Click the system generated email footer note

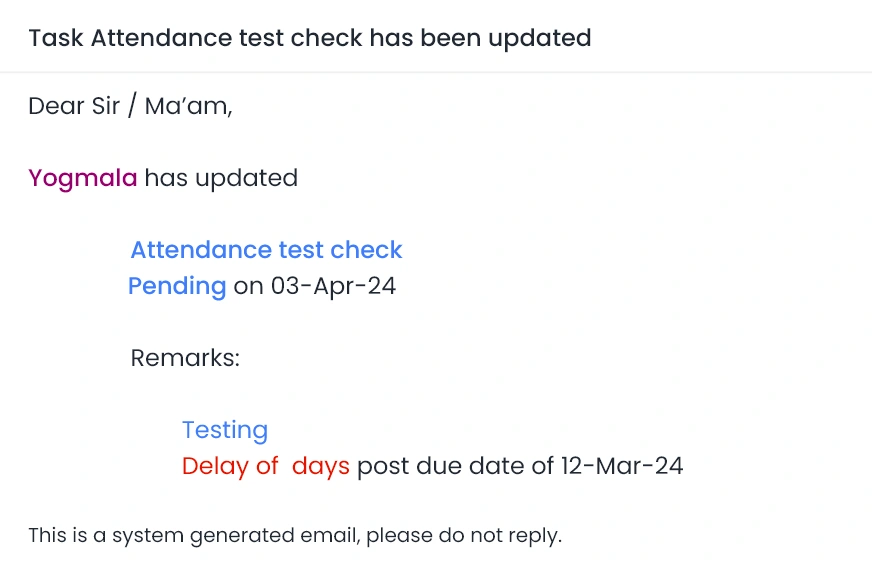(x=295, y=535)
